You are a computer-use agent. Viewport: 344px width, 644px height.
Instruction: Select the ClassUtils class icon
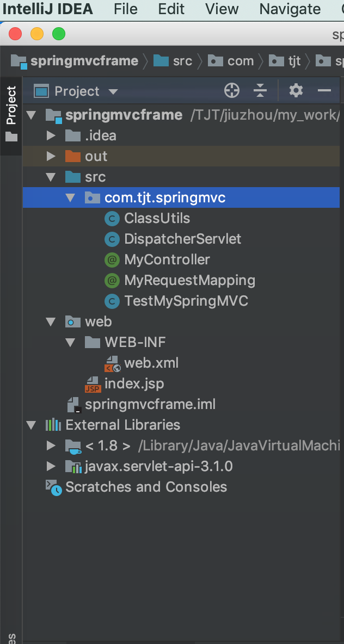tap(112, 219)
